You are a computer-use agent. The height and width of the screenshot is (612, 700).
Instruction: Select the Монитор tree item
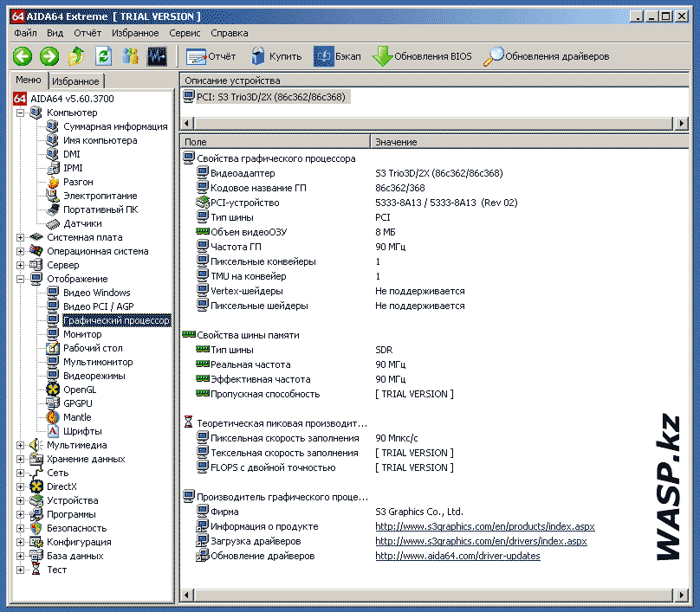82,334
